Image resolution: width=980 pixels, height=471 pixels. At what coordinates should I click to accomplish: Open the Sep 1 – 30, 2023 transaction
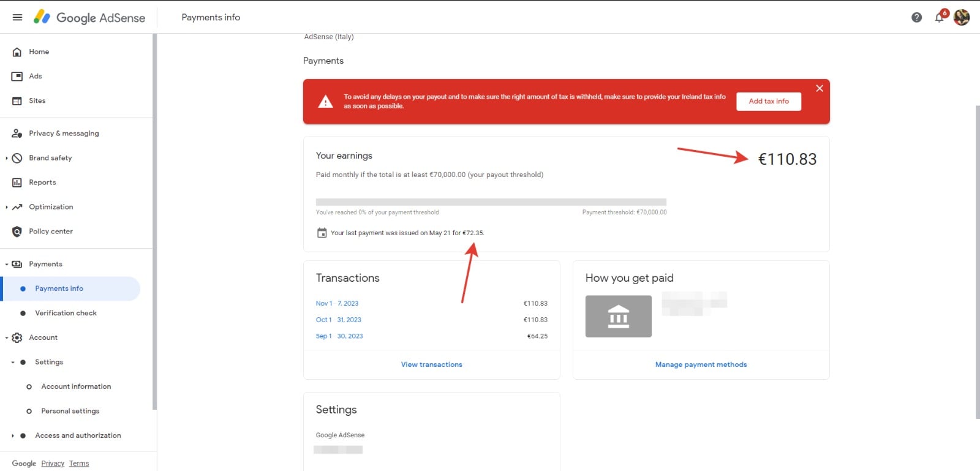pos(339,336)
